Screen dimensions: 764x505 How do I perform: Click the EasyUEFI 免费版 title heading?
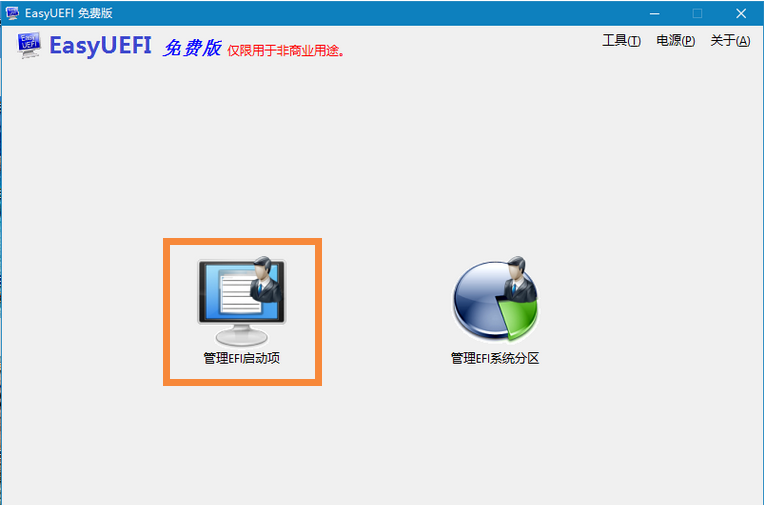135,46
